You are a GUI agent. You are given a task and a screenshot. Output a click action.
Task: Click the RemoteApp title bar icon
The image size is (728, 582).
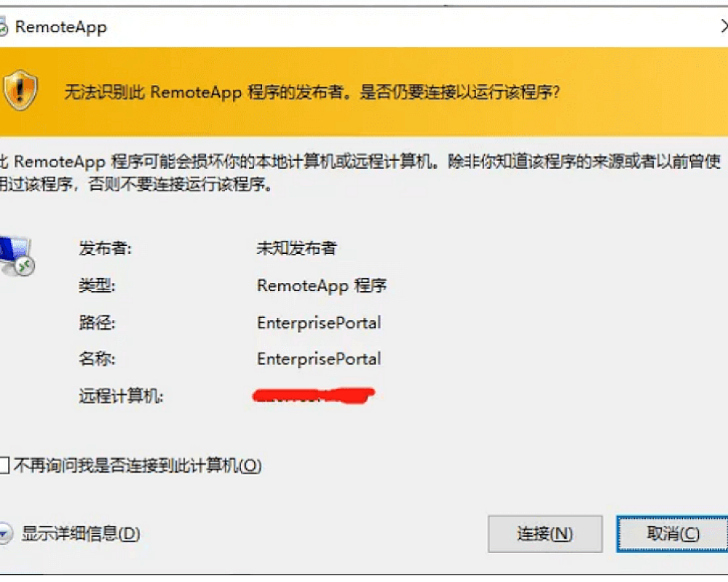click(3, 28)
